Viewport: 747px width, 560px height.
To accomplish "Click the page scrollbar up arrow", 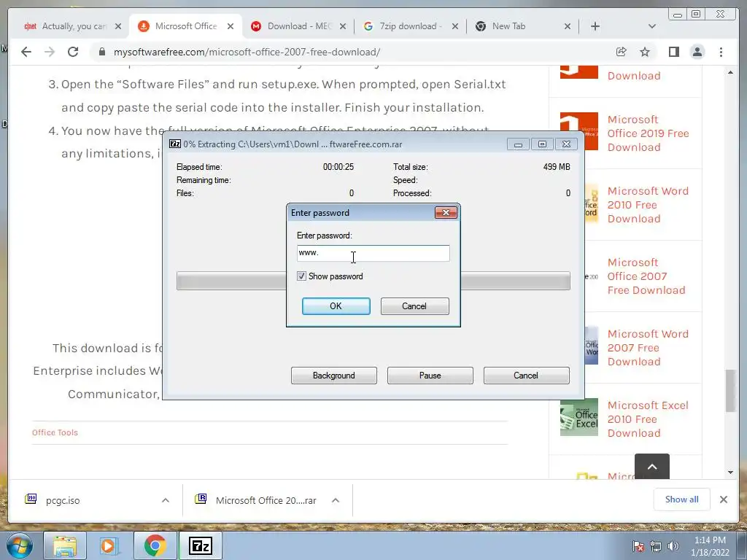I will coord(730,72).
